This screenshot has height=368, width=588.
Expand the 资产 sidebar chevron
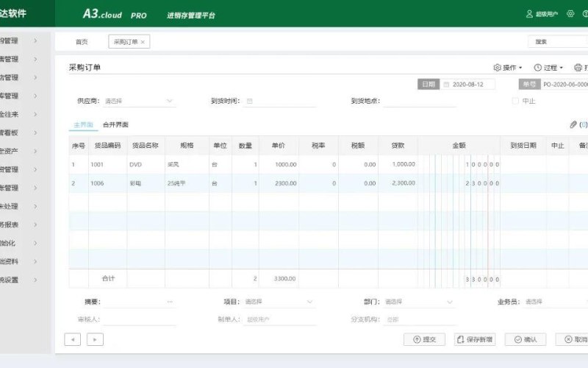35,151
